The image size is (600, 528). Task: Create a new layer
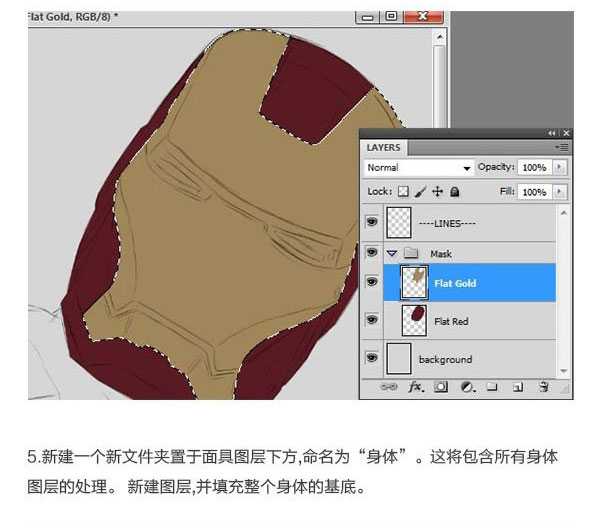tap(518, 386)
